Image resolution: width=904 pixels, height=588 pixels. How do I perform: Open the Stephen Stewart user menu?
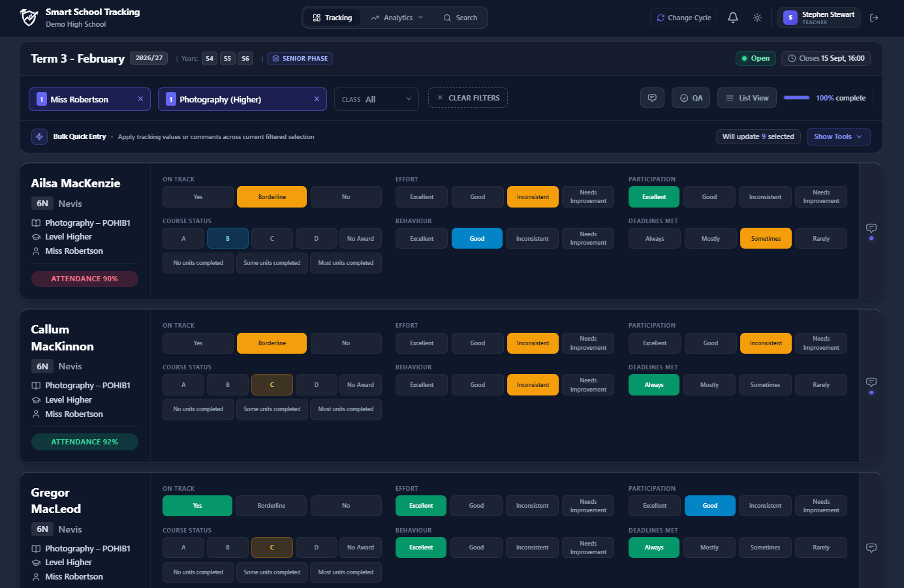point(818,18)
